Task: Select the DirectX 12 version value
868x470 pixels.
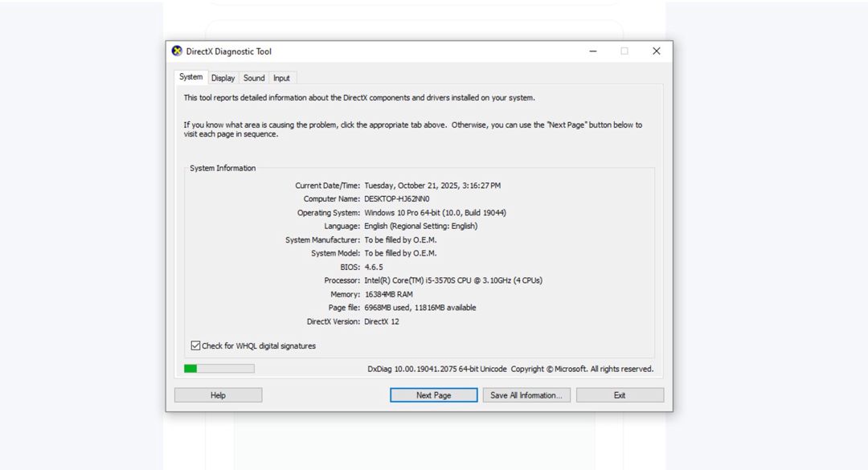Action: (382, 321)
